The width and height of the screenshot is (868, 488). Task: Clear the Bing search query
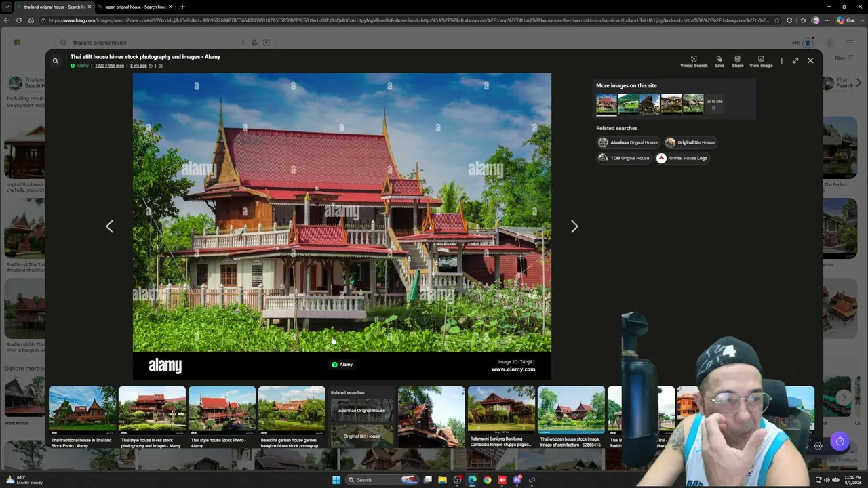[243, 43]
